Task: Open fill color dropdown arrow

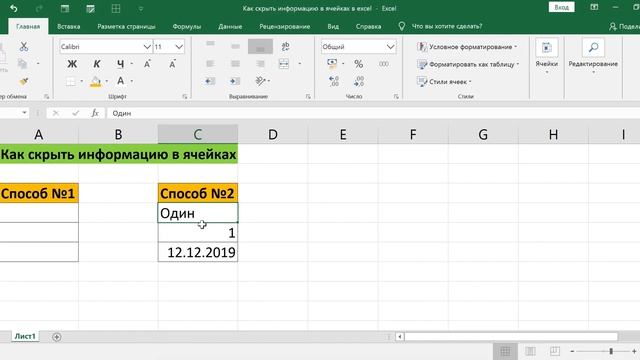Action: point(107,81)
